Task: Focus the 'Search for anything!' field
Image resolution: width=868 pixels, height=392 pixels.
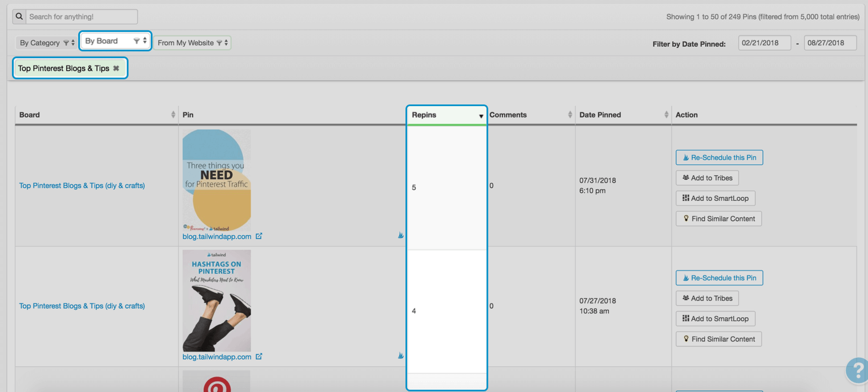Action: [82, 17]
